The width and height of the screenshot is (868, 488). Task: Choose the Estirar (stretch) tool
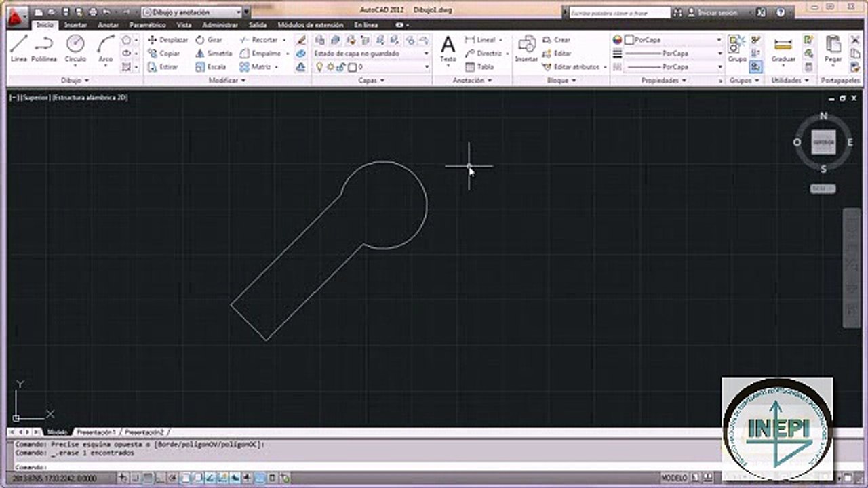163,67
